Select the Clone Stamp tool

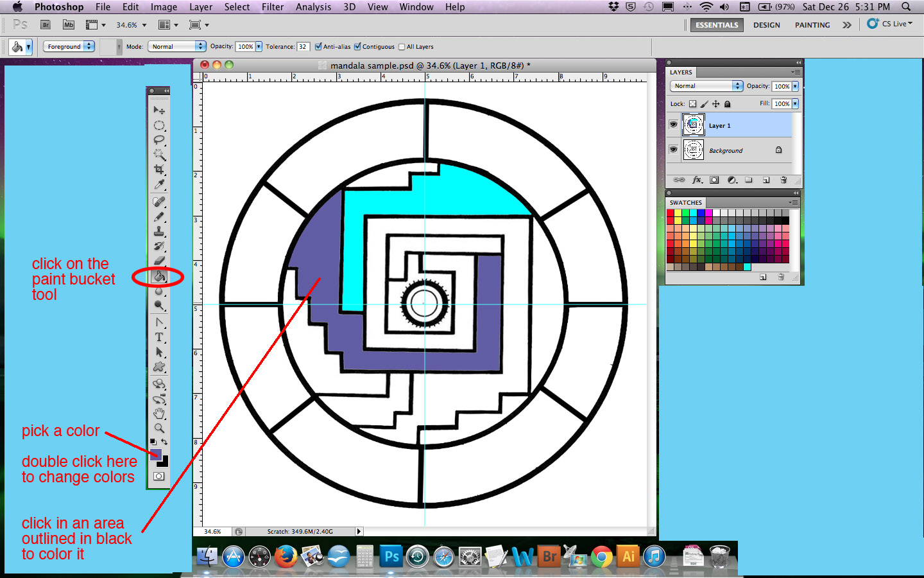(x=158, y=233)
